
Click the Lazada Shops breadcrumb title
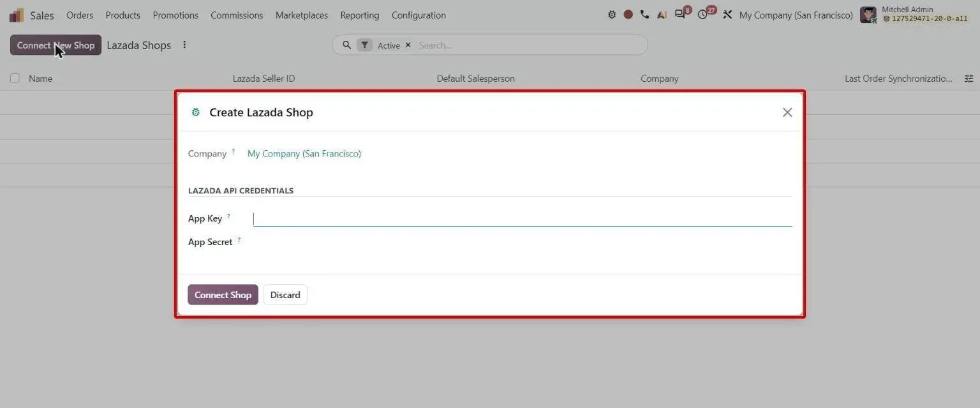pyautogui.click(x=139, y=45)
